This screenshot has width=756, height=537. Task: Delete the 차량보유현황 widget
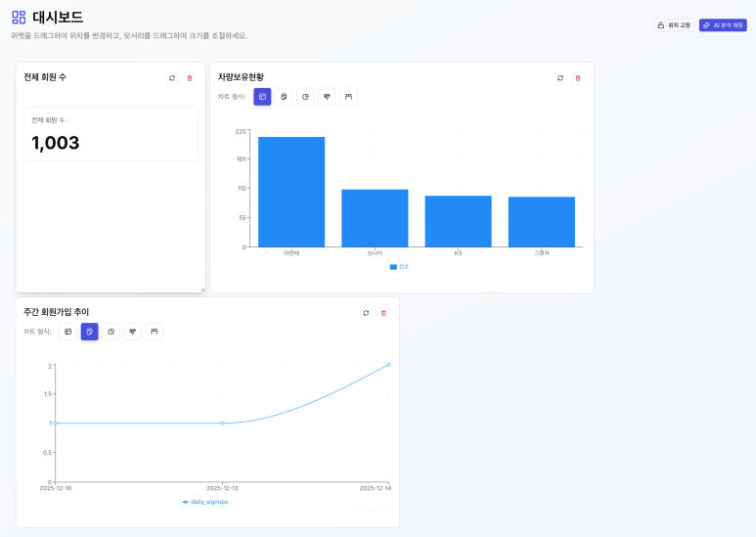(x=578, y=78)
